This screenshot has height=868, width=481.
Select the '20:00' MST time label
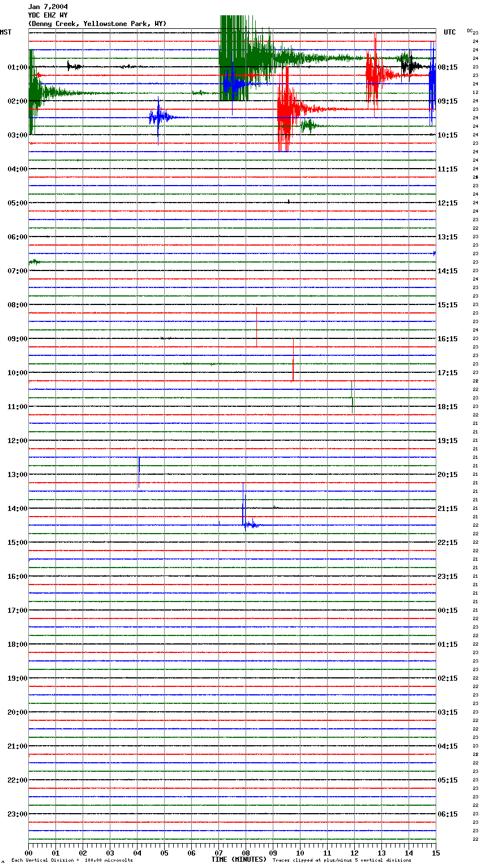click(18, 712)
